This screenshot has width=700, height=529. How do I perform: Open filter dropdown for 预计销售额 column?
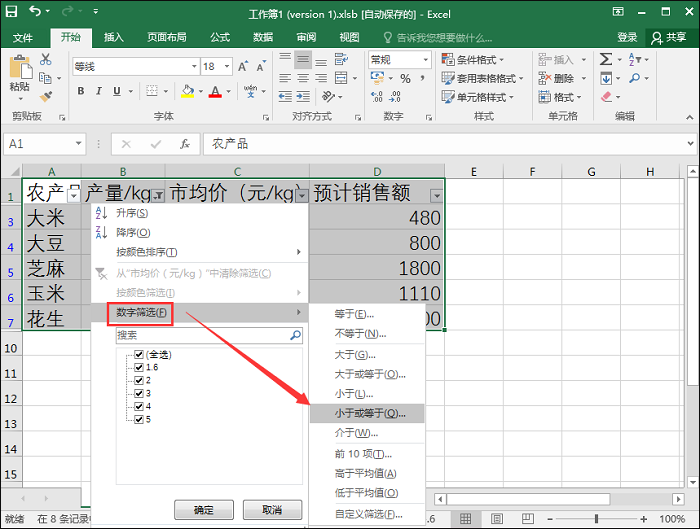pos(437,196)
